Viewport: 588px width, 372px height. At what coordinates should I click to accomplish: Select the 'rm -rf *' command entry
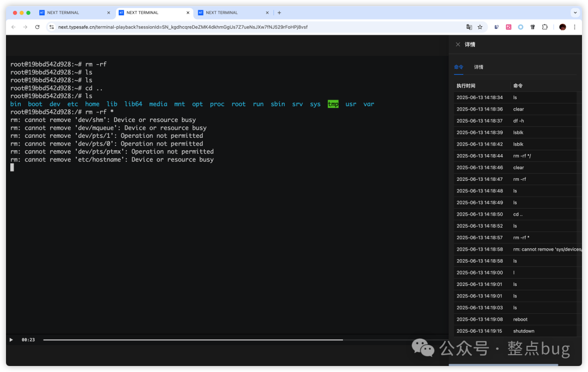tap(521, 237)
